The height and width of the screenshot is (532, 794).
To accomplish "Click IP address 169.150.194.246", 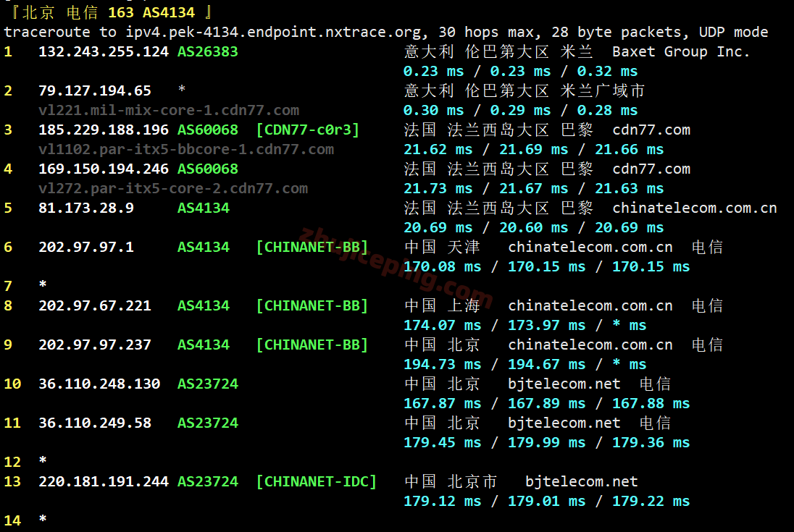I will [104, 169].
